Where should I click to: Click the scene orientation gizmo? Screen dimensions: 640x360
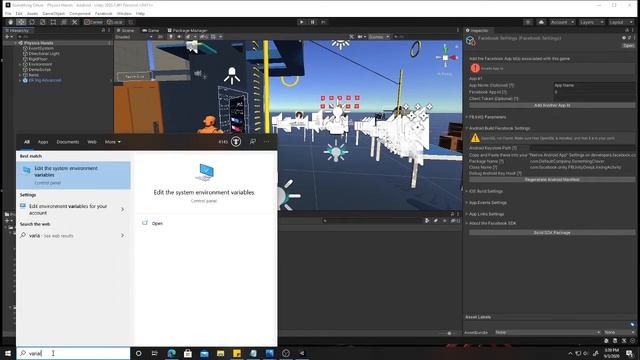point(445,58)
